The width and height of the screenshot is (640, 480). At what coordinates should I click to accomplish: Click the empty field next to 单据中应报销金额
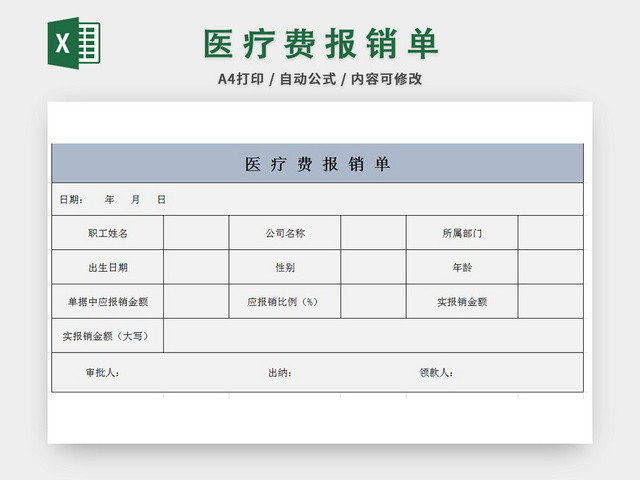[196, 302]
